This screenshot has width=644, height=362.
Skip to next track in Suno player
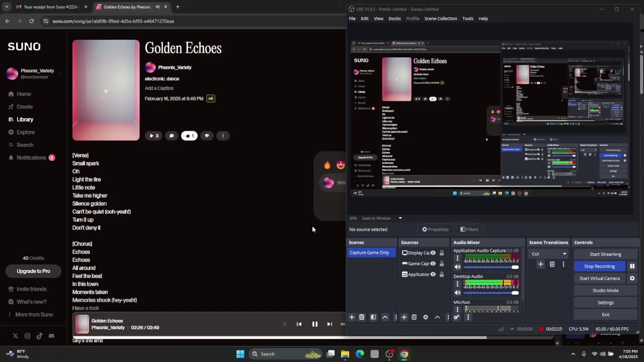click(x=329, y=324)
